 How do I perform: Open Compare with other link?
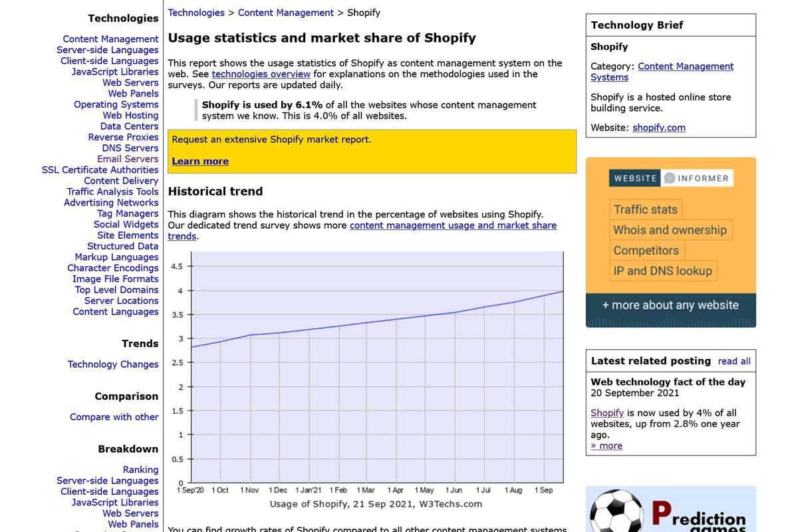pos(114,417)
